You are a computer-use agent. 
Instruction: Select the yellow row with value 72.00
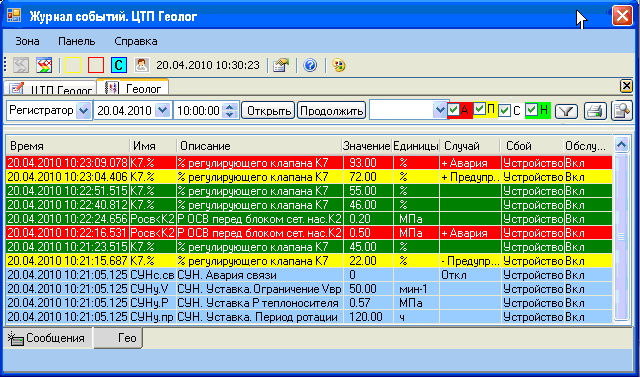click(309, 177)
